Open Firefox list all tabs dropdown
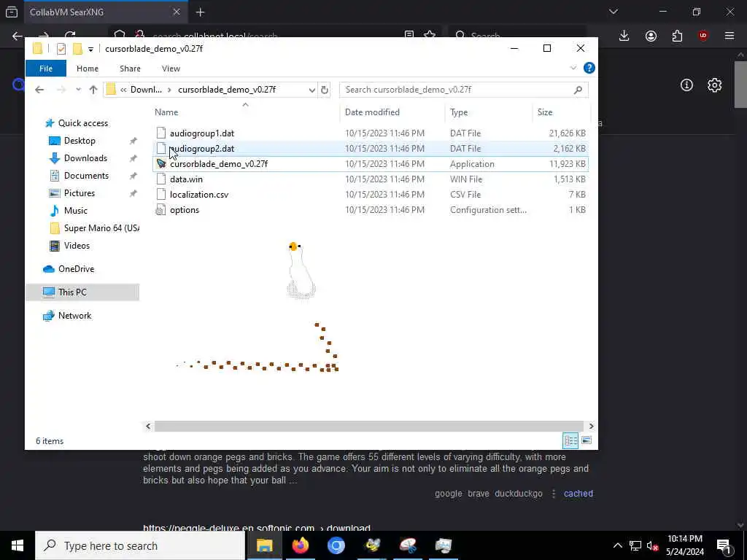Image resolution: width=747 pixels, height=560 pixels. click(x=613, y=12)
